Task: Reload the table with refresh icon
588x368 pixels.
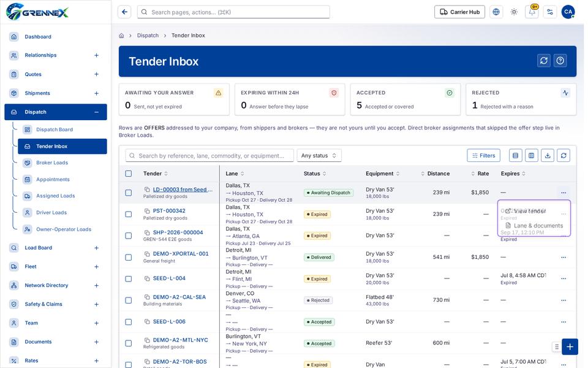Action: (x=563, y=155)
